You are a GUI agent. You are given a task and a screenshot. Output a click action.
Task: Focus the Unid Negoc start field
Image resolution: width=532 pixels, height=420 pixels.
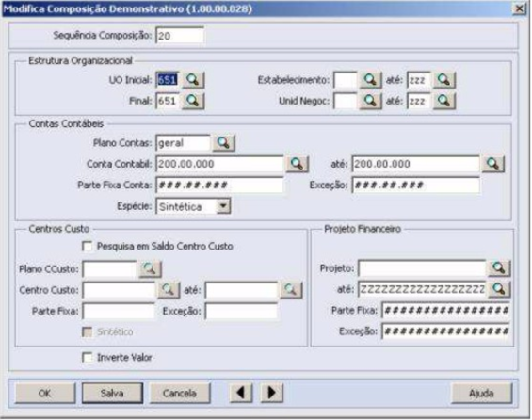[x=345, y=101]
